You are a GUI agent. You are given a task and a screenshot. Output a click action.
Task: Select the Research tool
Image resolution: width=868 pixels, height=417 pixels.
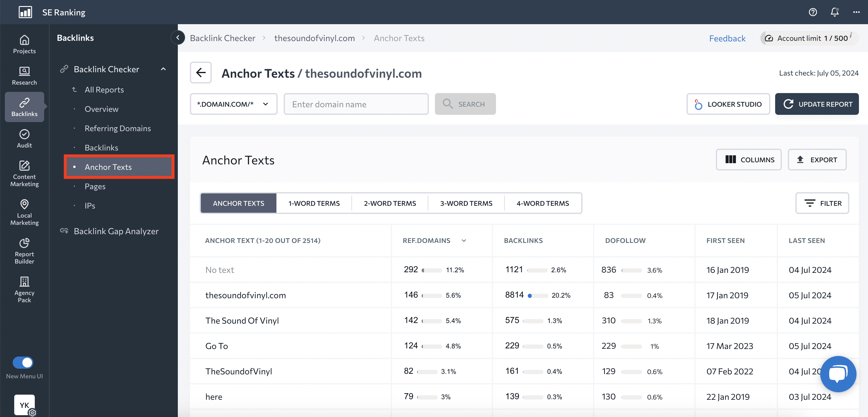tap(24, 76)
